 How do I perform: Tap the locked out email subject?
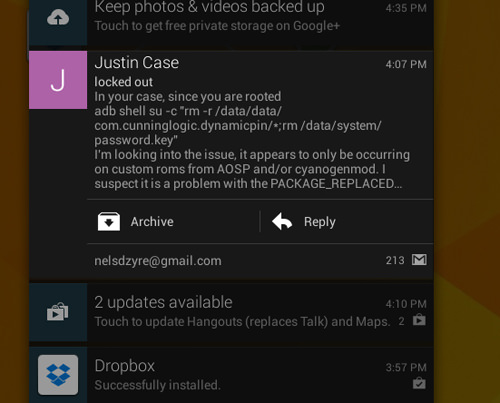[123, 82]
